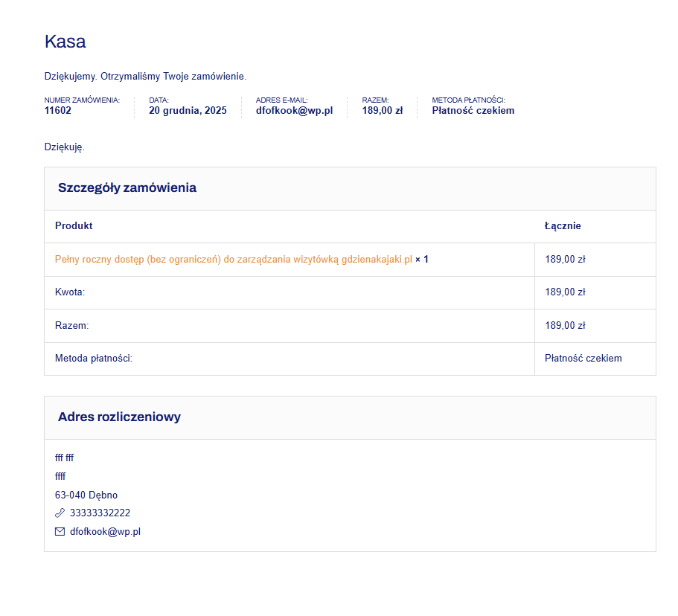
Task: Click the Kwota row label
Action: click(x=70, y=292)
